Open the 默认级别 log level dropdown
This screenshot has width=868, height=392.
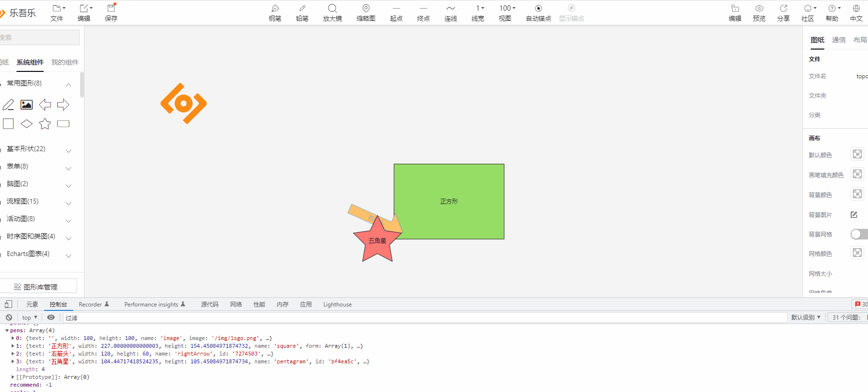[x=806, y=317]
